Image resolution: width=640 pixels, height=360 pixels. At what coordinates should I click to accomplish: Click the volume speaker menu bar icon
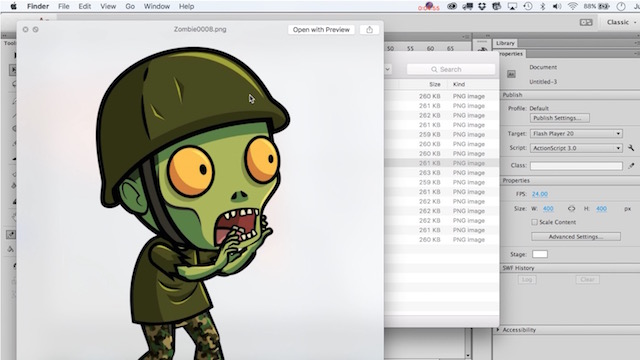tap(557, 6)
